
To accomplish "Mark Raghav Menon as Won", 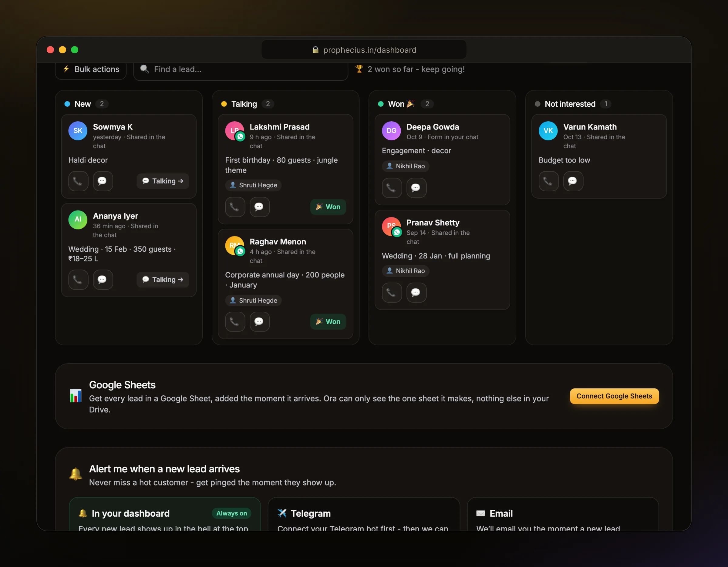I will [328, 321].
